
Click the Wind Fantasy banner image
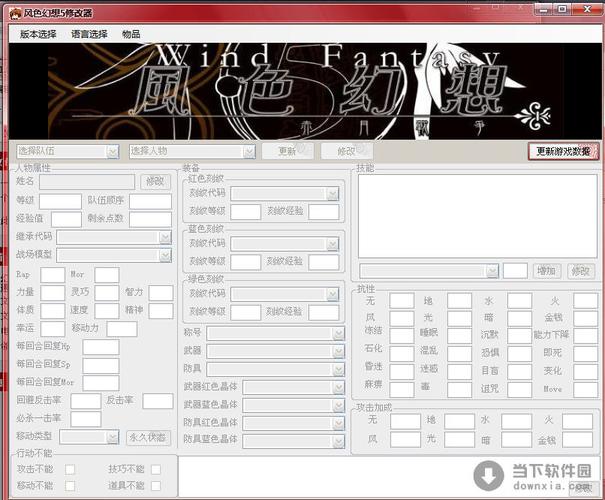point(302,90)
